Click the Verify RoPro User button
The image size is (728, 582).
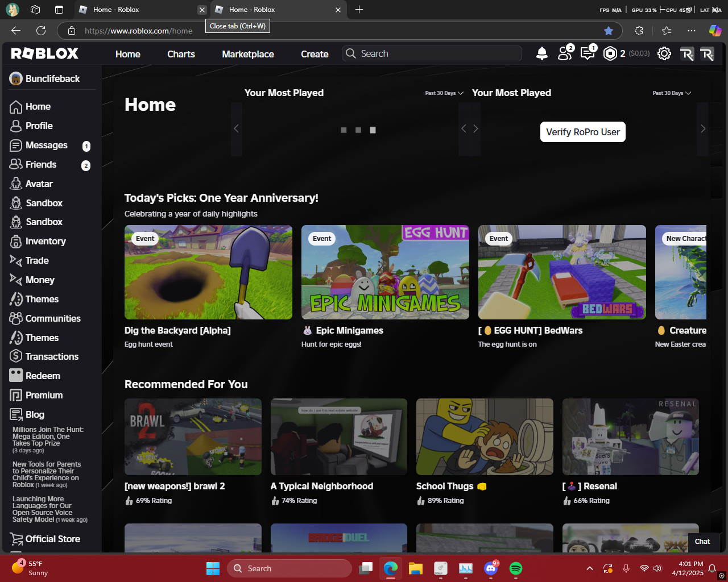pos(583,132)
